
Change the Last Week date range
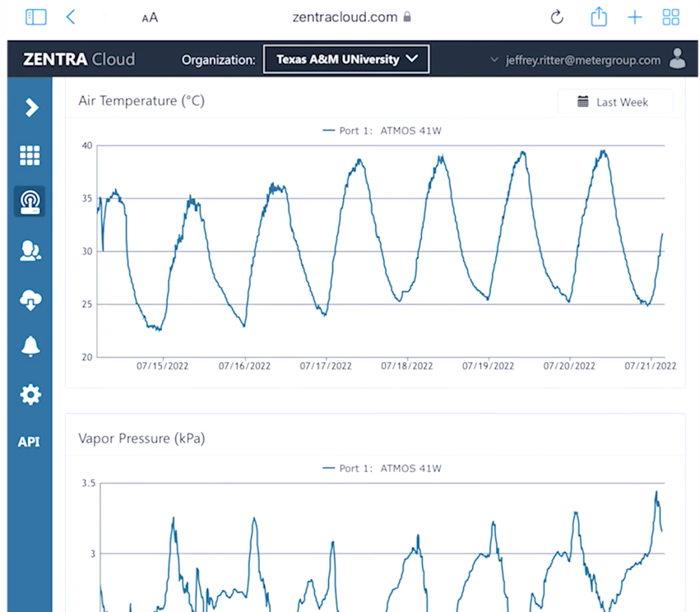point(614,102)
